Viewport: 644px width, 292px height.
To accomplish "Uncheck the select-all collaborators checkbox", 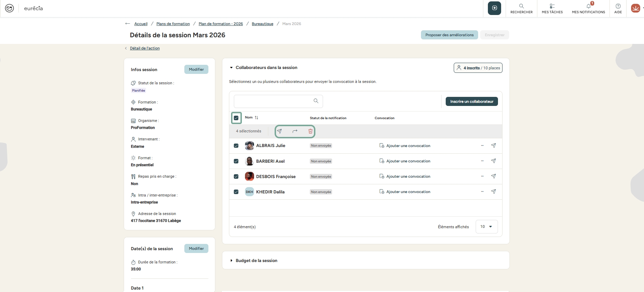I will click(x=236, y=118).
